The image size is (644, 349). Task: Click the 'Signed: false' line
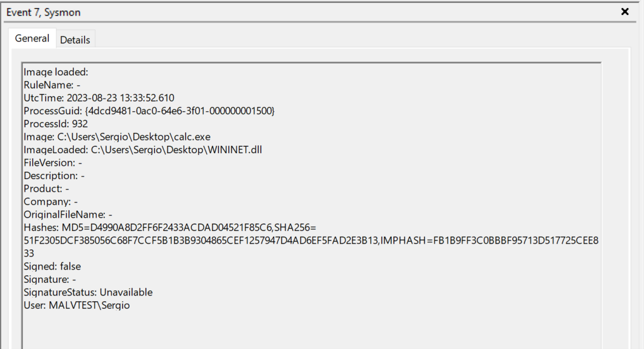(x=52, y=267)
